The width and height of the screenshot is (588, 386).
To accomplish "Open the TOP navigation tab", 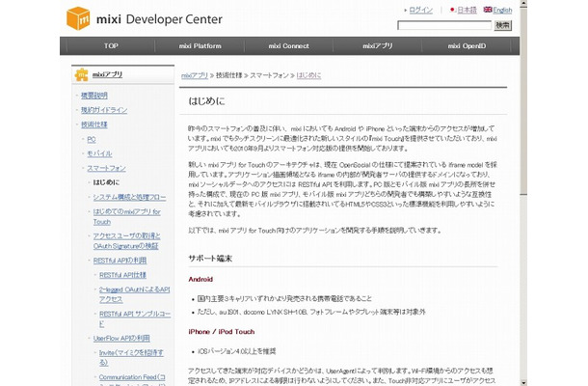I will coord(111,45).
